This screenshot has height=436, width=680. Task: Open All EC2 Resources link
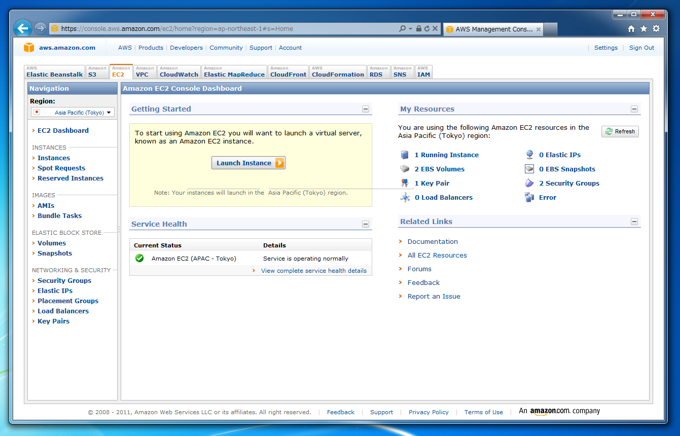[x=437, y=256]
